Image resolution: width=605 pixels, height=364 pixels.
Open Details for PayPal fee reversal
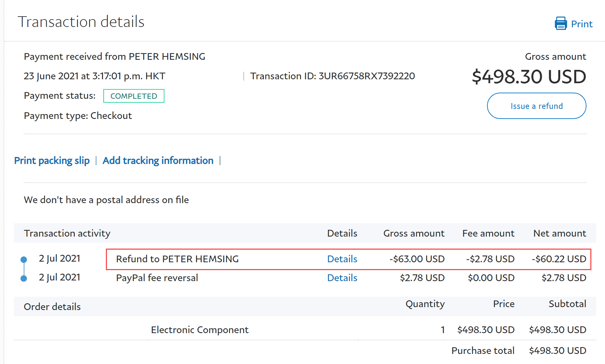pyautogui.click(x=342, y=278)
